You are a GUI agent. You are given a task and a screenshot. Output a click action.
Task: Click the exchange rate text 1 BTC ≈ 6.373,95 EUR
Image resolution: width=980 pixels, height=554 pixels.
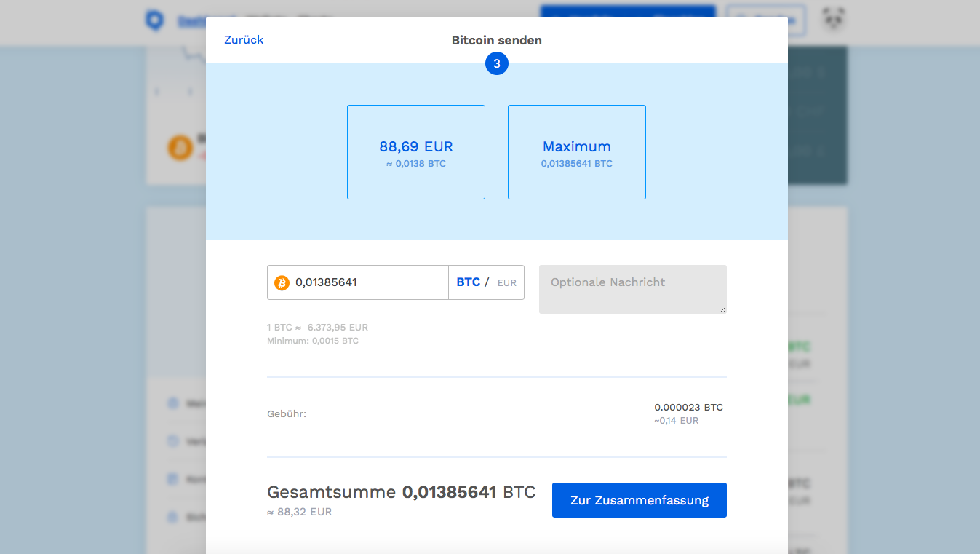[x=317, y=328]
